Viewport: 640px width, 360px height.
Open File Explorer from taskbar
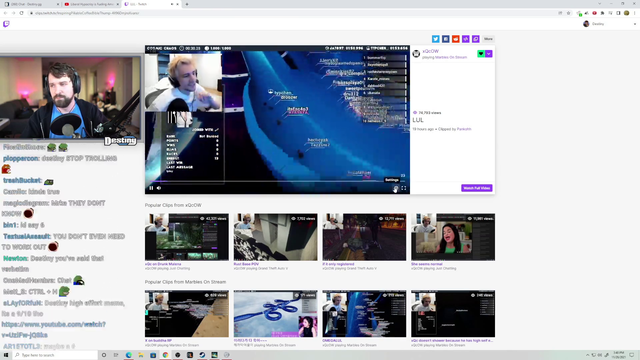point(141,355)
